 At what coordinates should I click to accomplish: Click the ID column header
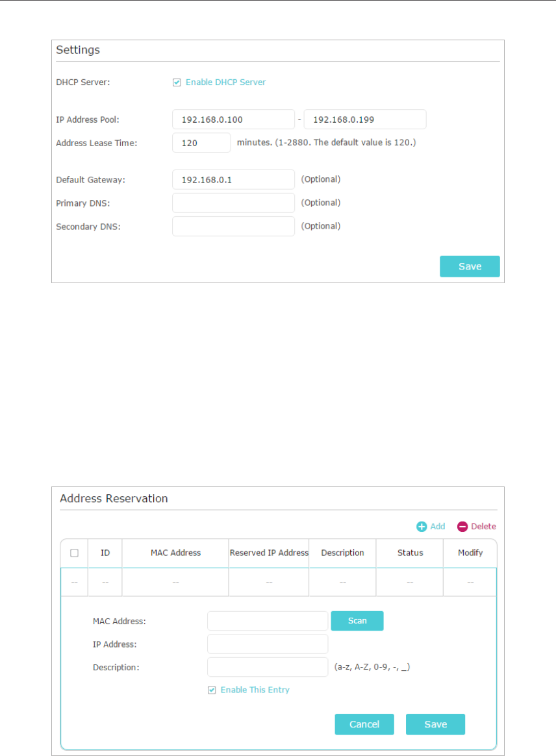(x=105, y=553)
